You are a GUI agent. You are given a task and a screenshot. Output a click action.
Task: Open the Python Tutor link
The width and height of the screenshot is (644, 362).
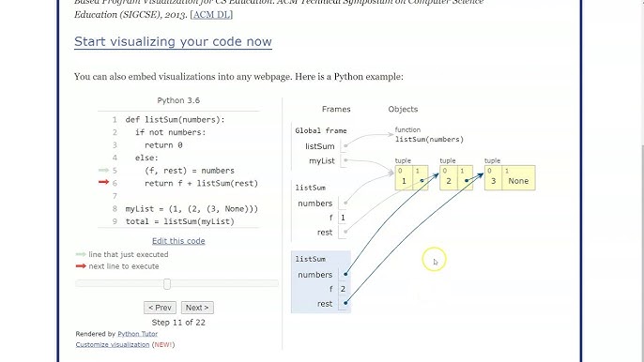tap(138, 334)
